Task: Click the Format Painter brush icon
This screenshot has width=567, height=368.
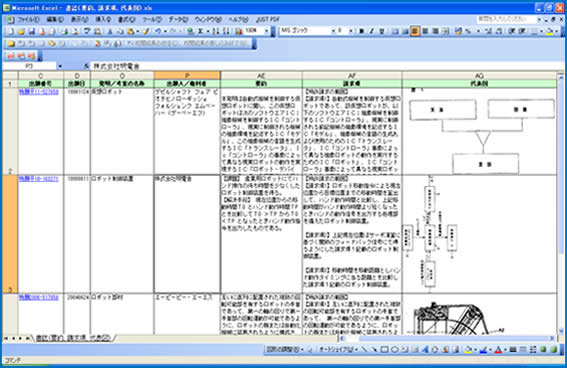Action: (146, 31)
